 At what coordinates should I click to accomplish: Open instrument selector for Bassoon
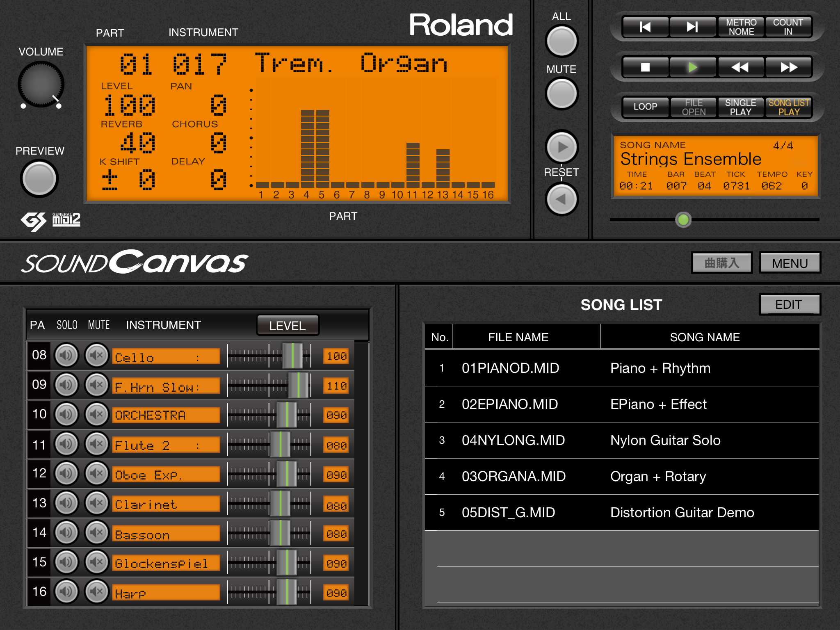166,533
